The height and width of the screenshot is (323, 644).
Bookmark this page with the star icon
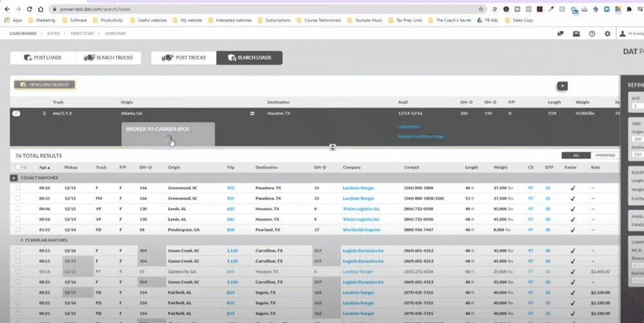coord(481,9)
